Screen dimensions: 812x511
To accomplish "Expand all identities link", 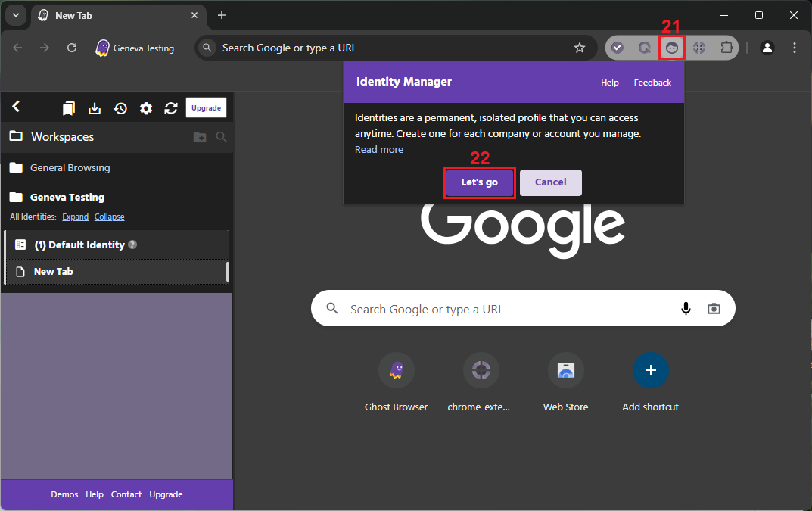I will click(x=75, y=217).
